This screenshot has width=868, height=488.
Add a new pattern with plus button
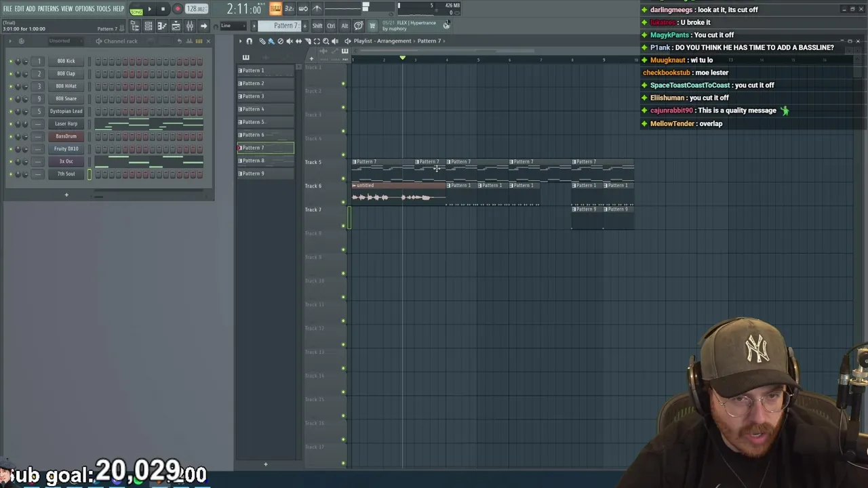265,464
